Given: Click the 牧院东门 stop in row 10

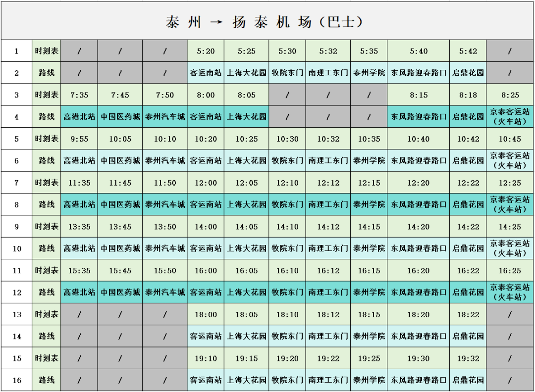Looking at the screenshot, I should (x=287, y=248).
